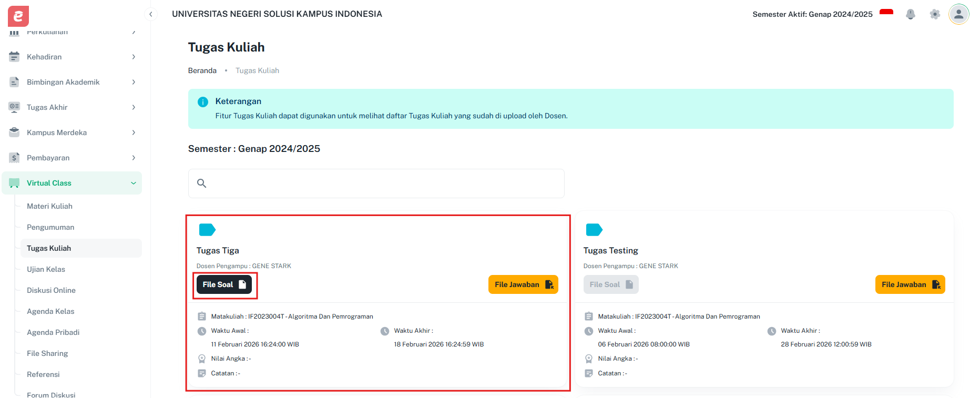Click the Matakuliah clipboard icon in Tugas Testing
Viewport: 980px width, 398px height.
click(589, 317)
